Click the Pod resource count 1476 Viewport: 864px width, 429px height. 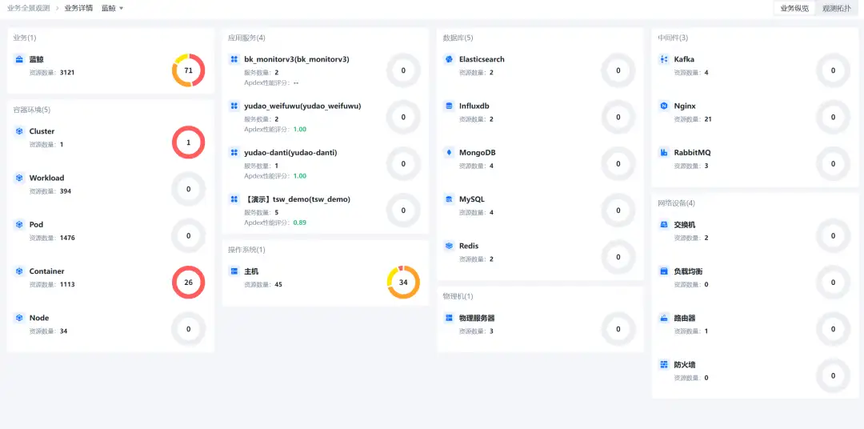[67, 238]
